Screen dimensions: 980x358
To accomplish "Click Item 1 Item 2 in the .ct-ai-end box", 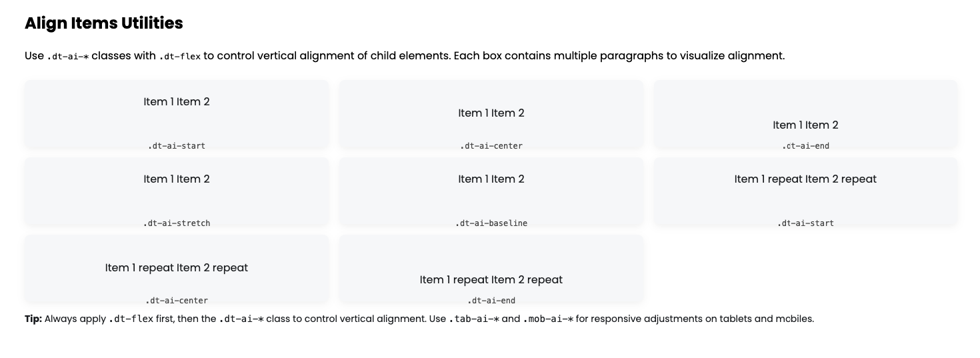I will (x=805, y=125).
